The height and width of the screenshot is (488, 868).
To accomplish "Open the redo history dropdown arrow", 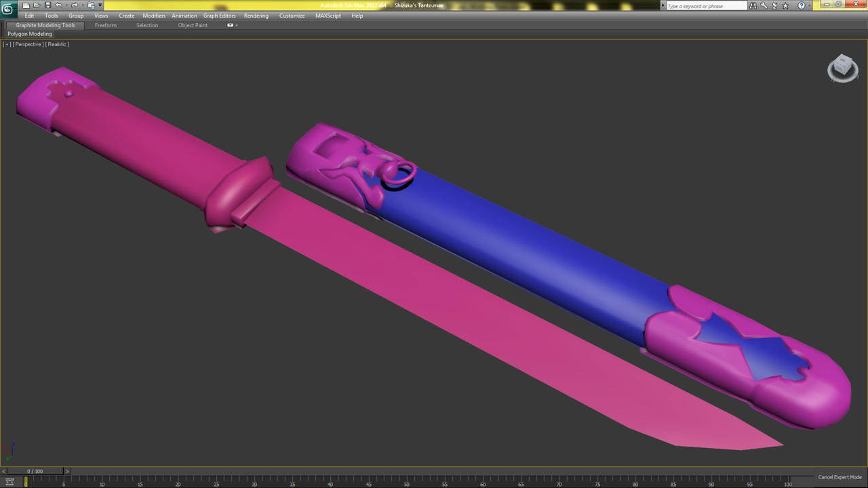I will click(x=82, y=5).
